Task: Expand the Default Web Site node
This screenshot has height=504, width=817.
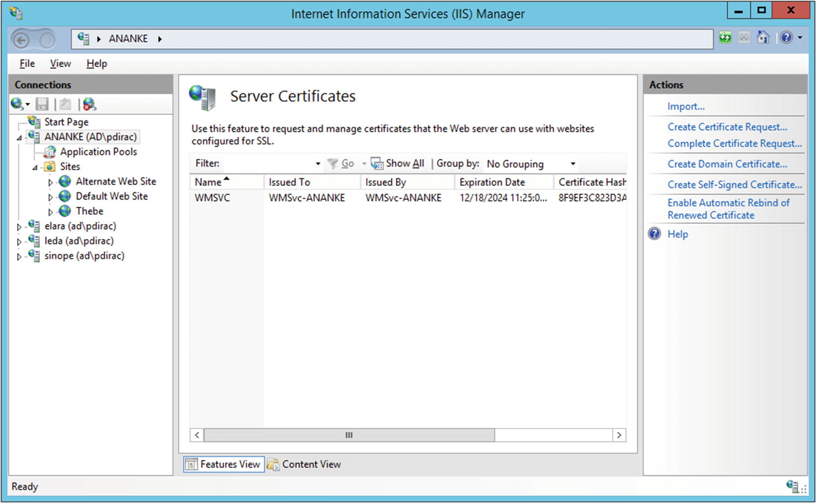Action: pyautogui.click(x=50, y=197)
